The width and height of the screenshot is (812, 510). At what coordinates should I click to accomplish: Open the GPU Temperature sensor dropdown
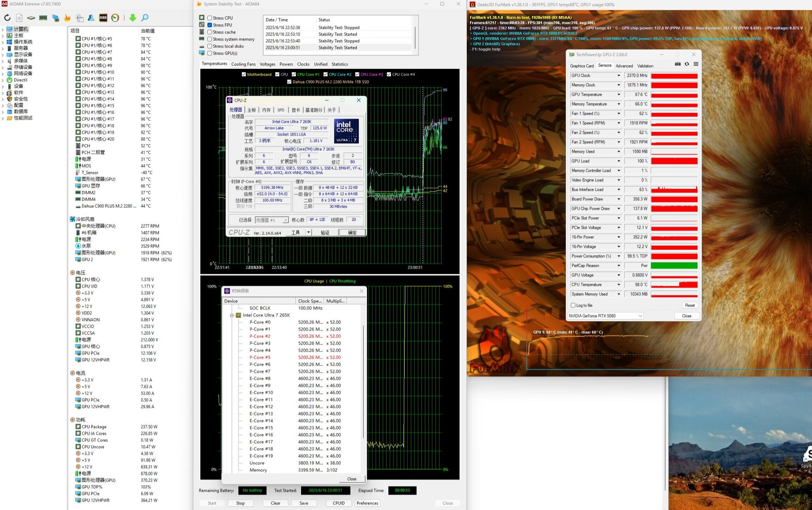[618, 94]
